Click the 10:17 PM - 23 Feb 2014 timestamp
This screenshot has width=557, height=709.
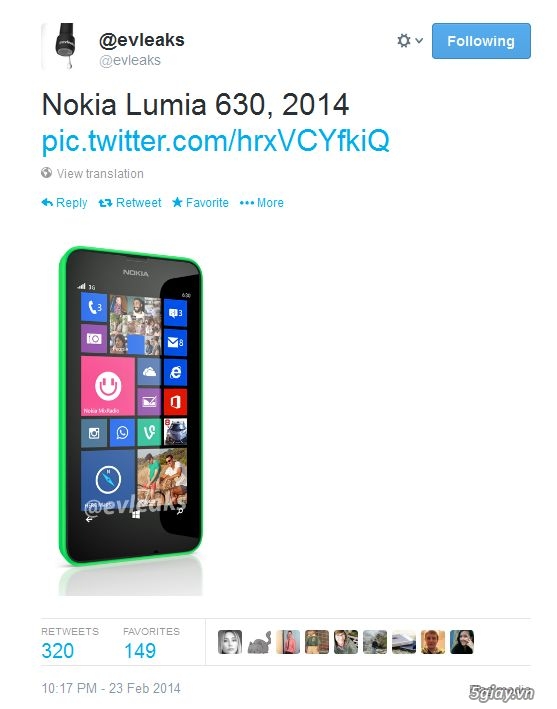(x=111, y=688)
